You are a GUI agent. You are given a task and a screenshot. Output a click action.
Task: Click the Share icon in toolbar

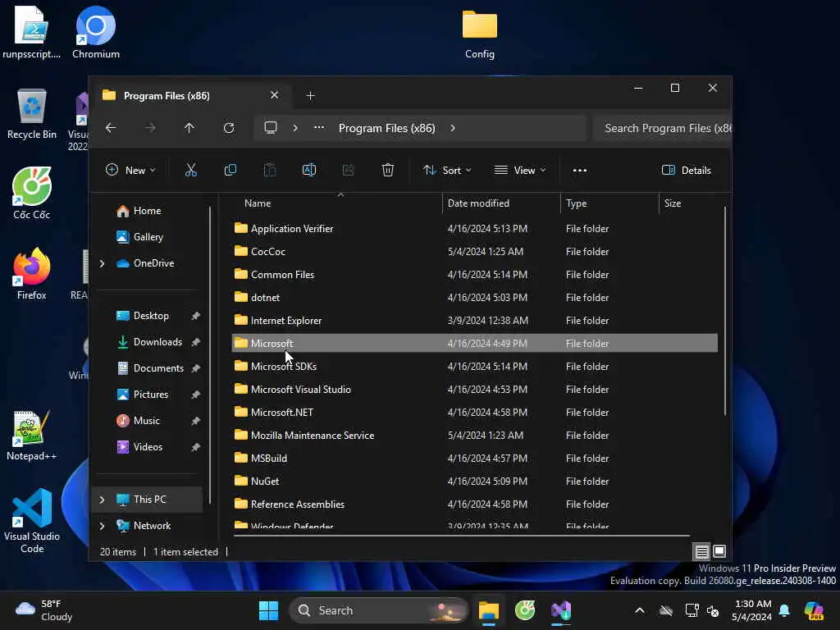click(x=348, y=171)
